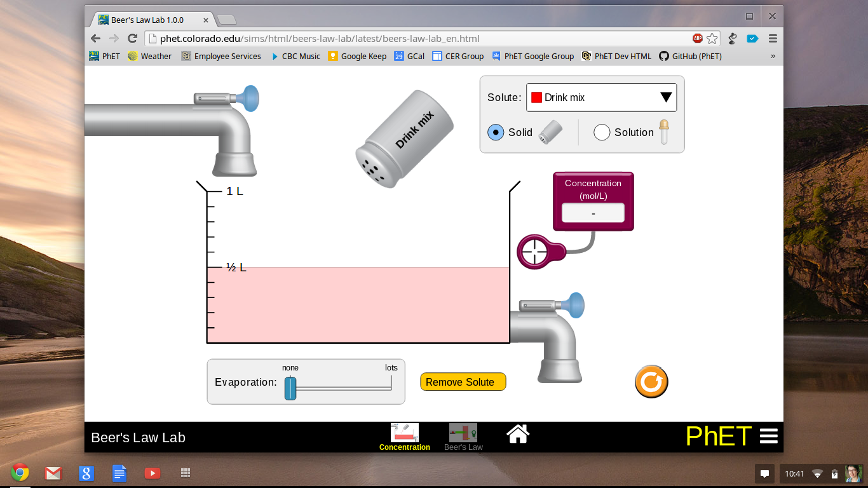This screenshot has height=488, width=868.
Task: Open the Weather bookmark
Action: tap(149, 56)
